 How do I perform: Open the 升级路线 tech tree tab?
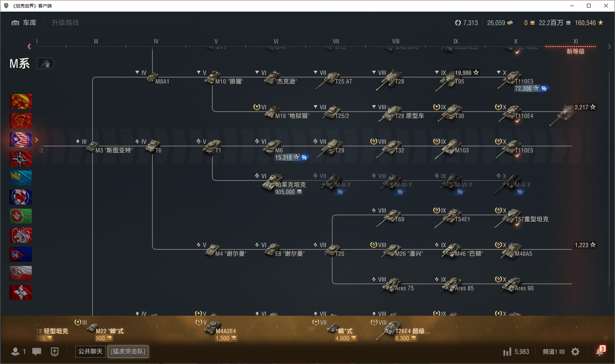click(x=65, y=23)
